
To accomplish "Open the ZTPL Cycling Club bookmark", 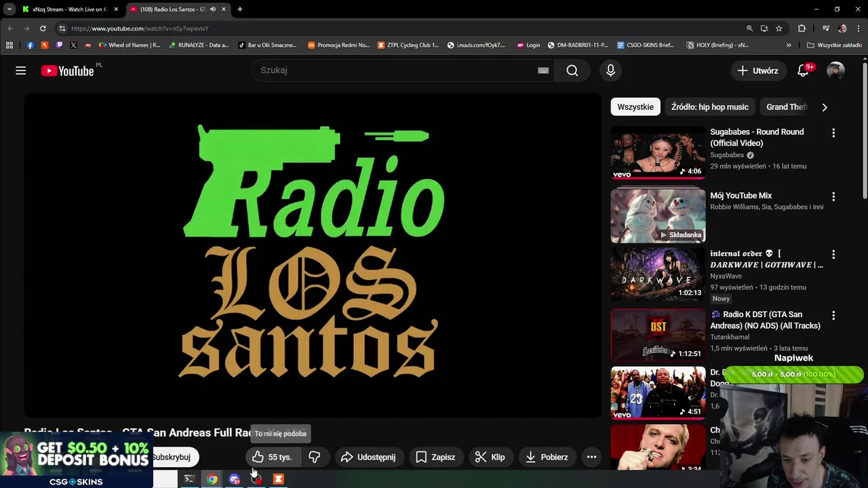I will point(408,45).
